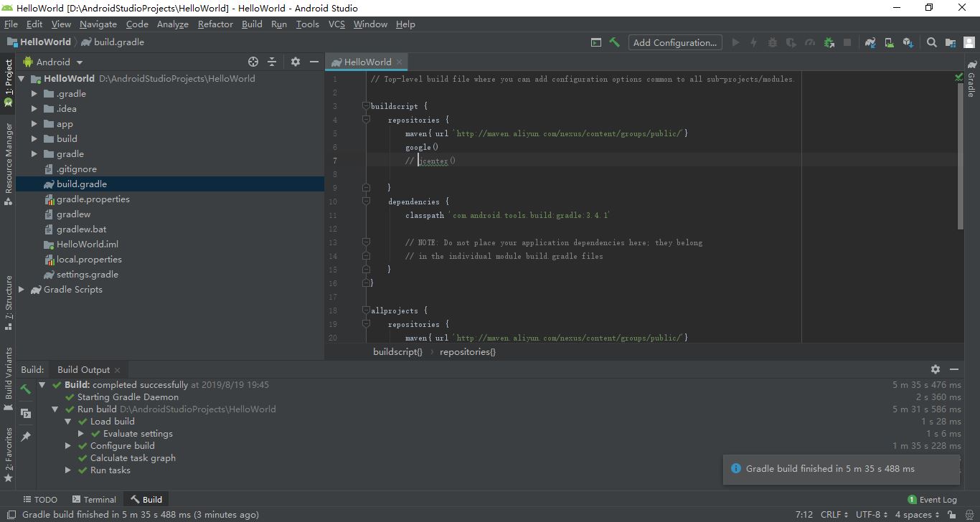The width and height of the screenshot is (980, 522).
Task: Click the TODO tool window button
Action: point(40,499)
